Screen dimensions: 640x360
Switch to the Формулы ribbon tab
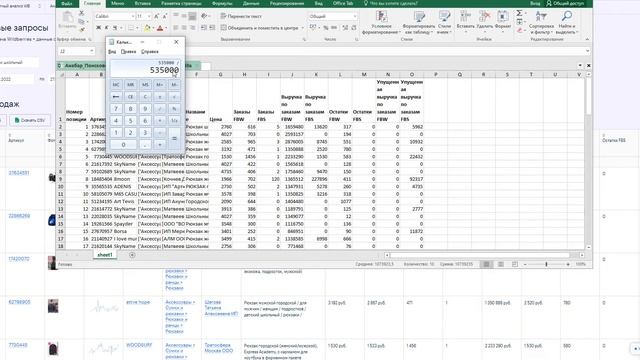click(x=222, y=3)
